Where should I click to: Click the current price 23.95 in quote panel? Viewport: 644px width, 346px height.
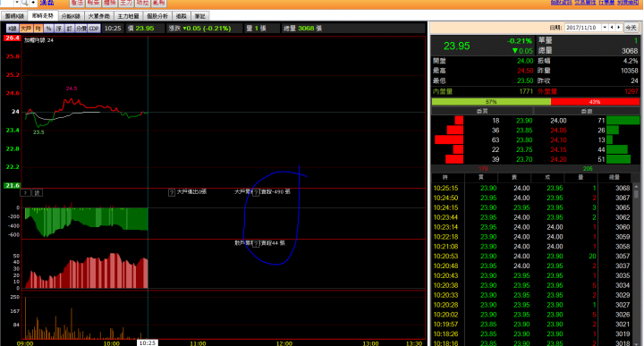click(x=457, y=46)
